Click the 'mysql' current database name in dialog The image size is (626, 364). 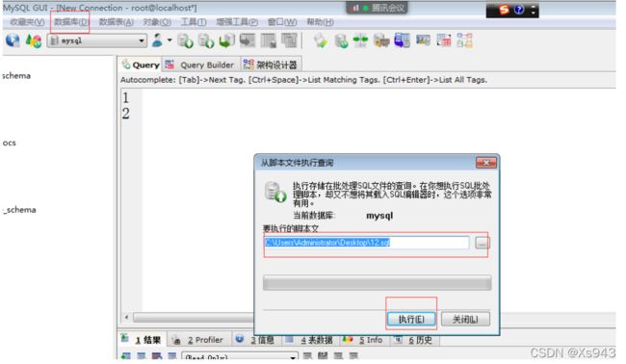point(379,216)
